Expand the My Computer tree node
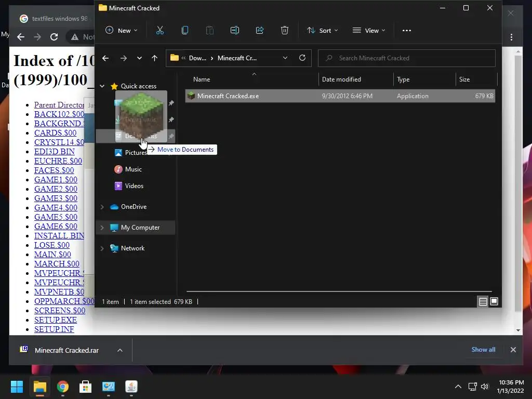The height and width of the screenshot is (399, 532). pos(102,228)
